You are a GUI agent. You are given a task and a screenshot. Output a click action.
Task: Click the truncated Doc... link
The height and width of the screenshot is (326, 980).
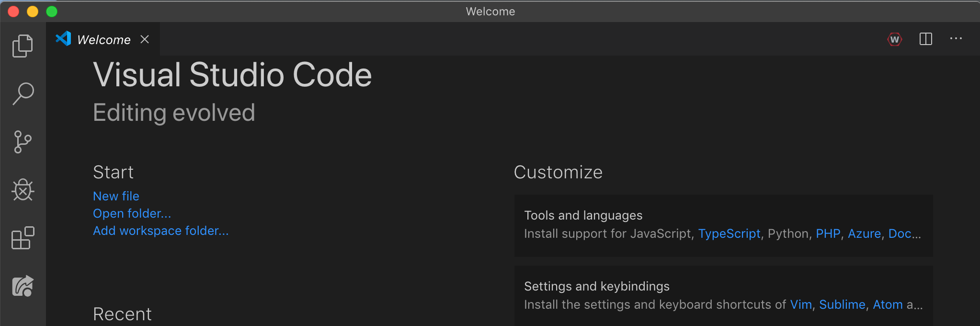904,233
